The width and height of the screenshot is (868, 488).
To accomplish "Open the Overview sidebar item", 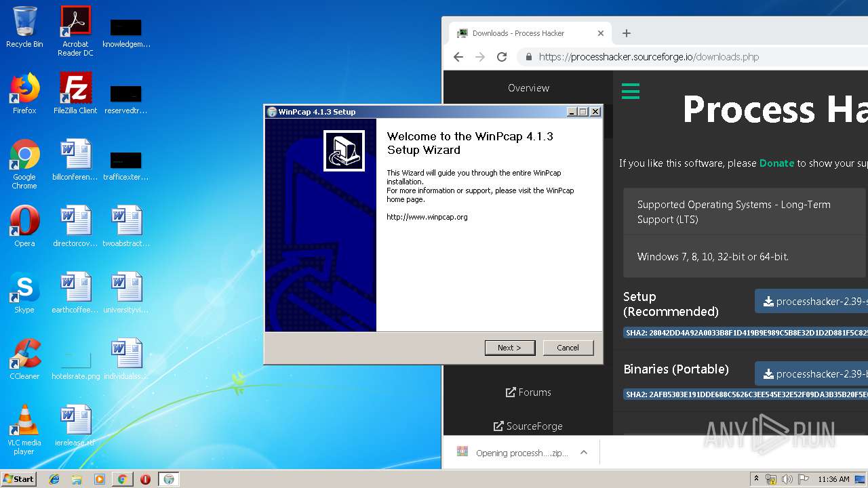I will tap(528, 88).
